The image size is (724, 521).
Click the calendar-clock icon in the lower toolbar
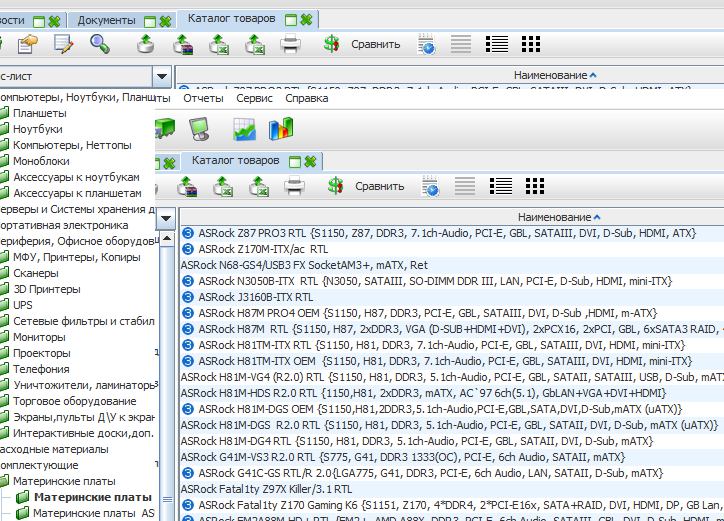(x=430, y=187)
